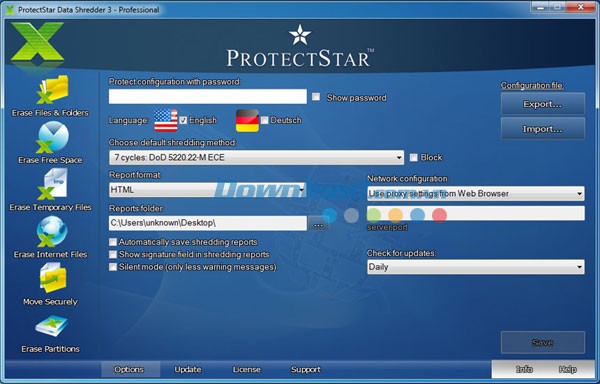Click the title bar green X app icon
Image resolution: width=600 pixels, height=384 pixels.
click(x=10, y=10)
